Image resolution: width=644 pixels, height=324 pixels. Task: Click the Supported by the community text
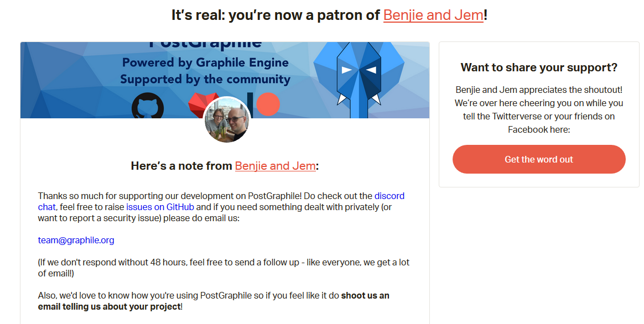click(205, 79)
